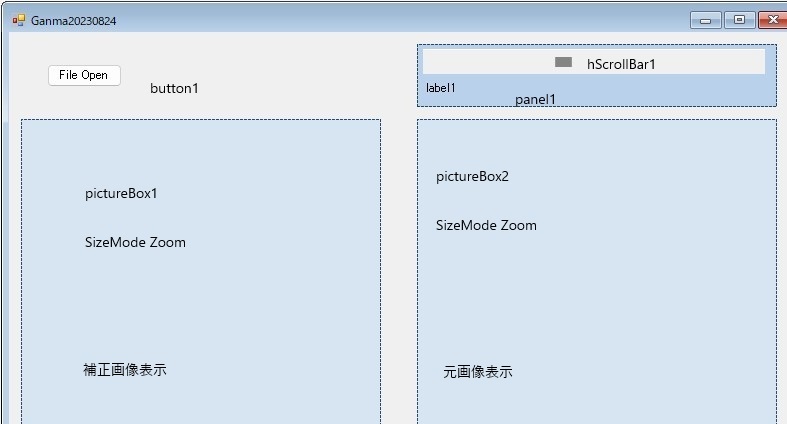Click SizeMode Zoom text in the left picture box
787x424 pixels.
click(135, 242)
